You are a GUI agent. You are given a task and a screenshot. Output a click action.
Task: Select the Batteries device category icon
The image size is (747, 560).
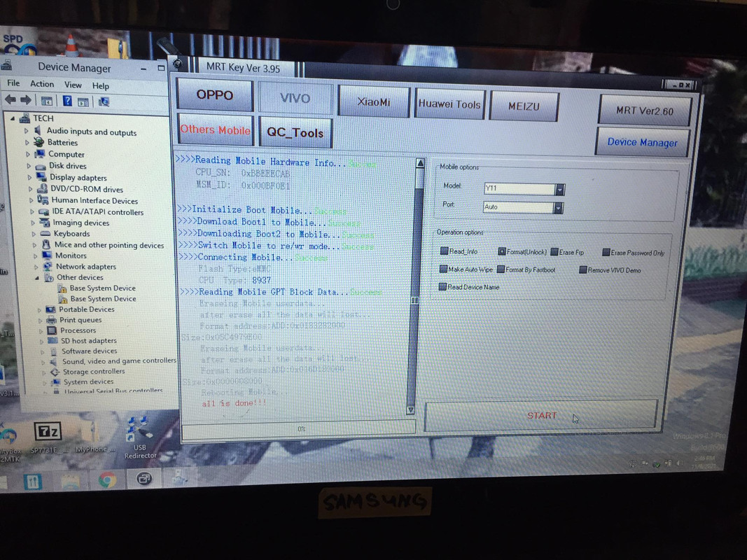(x=39, y=142)
